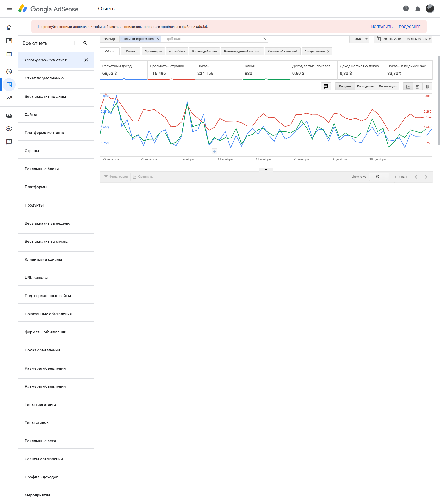
Task: Open the notifications bell
Action: point(417,9)
